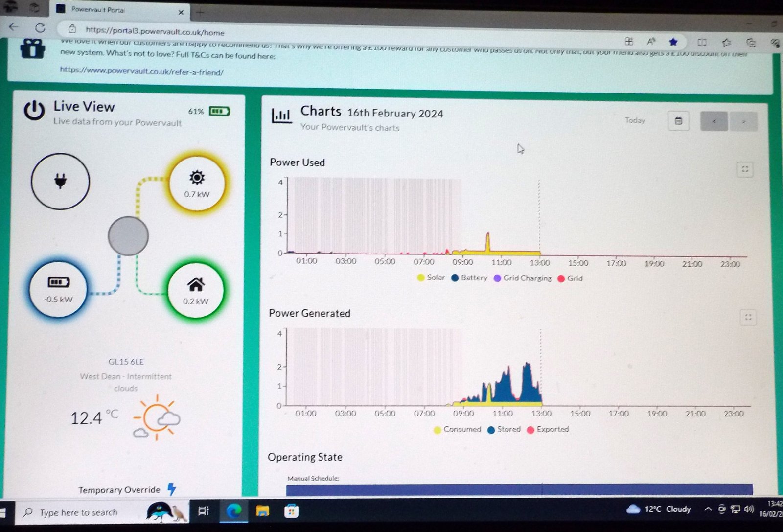Click the Temporary Override lightning bolt icon

[172, 488]
